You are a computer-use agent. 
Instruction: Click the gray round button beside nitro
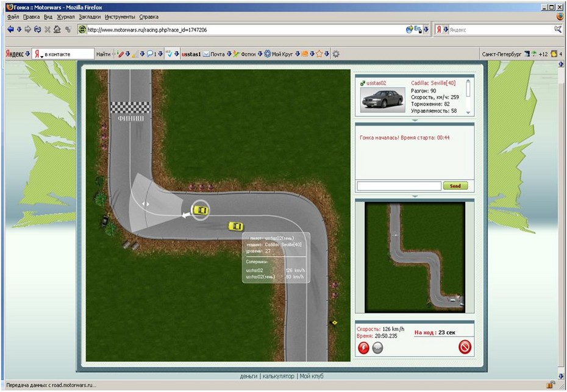(x=378, y=347)
